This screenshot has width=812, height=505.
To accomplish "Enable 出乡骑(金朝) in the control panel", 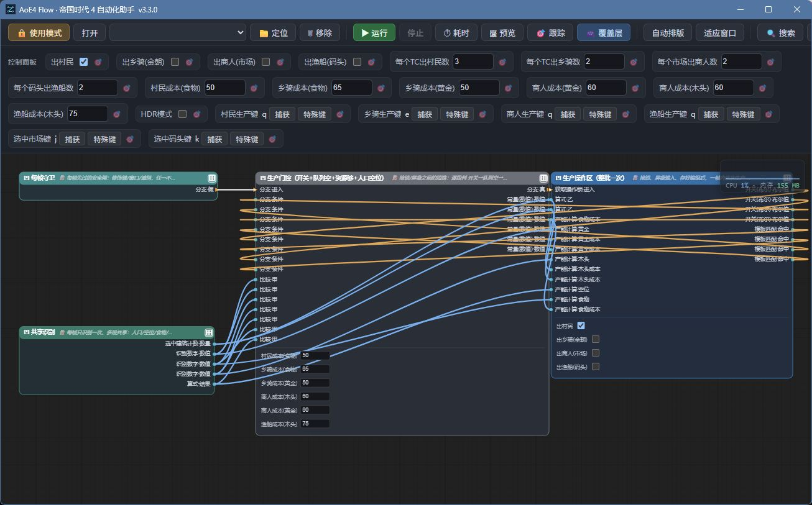I will [175, 62].
